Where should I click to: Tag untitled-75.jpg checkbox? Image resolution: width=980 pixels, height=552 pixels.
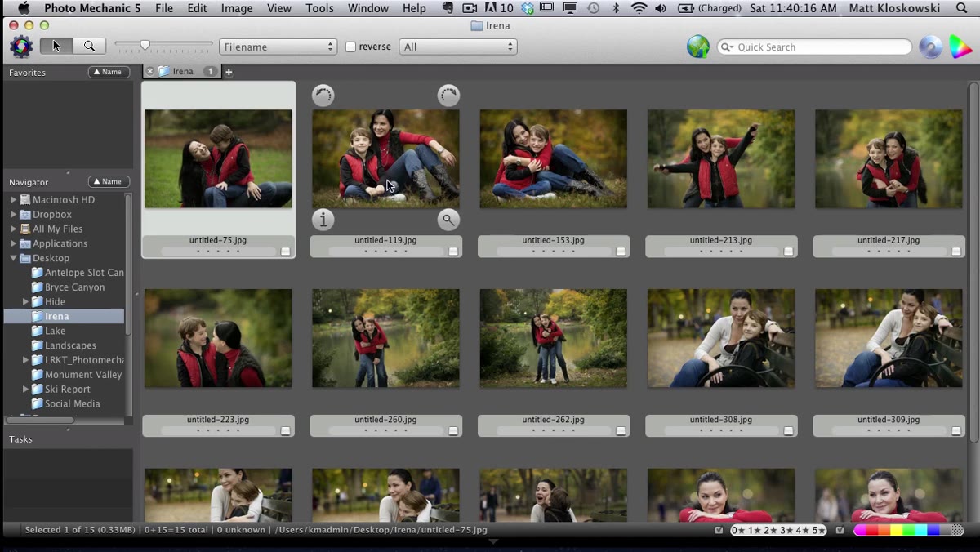(x=286, y=252)
